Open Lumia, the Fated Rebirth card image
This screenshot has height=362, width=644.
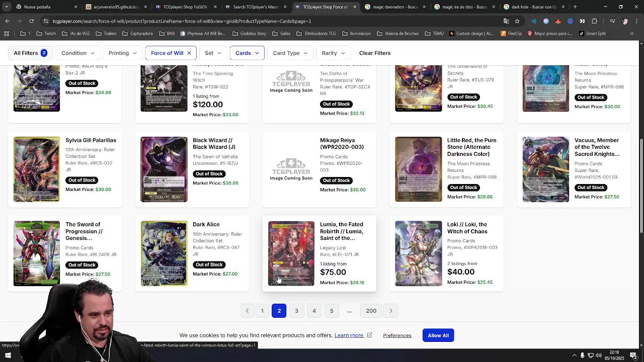291,253
